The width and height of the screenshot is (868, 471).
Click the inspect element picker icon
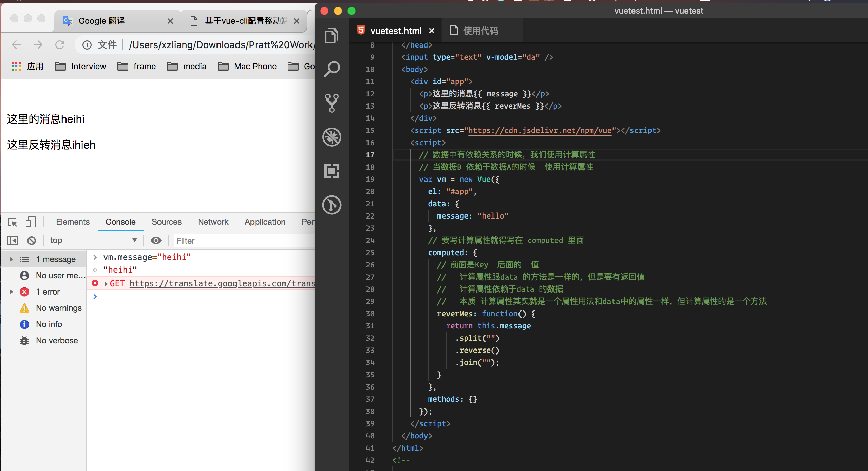click(x=13, y=222)
